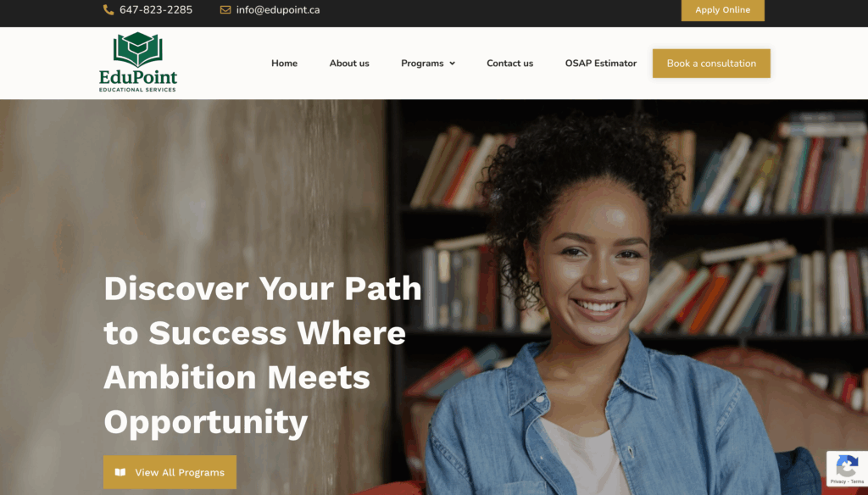Call the 647-823-2285 phone link
868x495 pixels.
click(156, 10)
